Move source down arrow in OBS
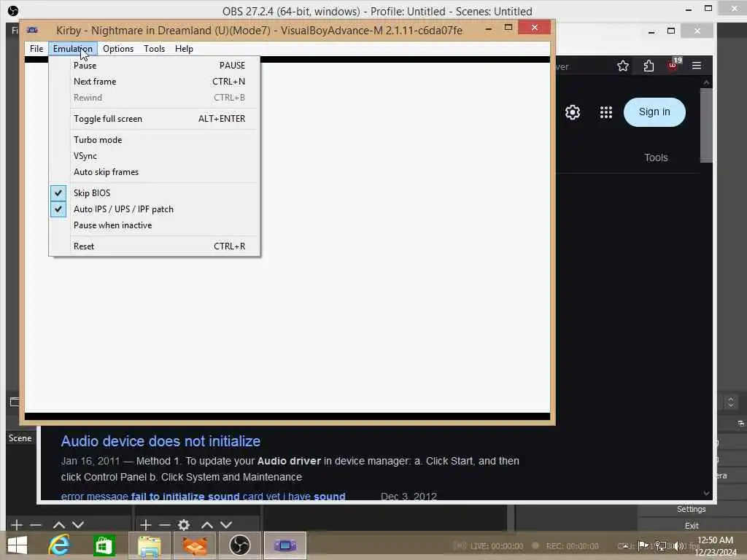Image resolution: width=747 pixels, height=560 pixels. coord(226,525)
